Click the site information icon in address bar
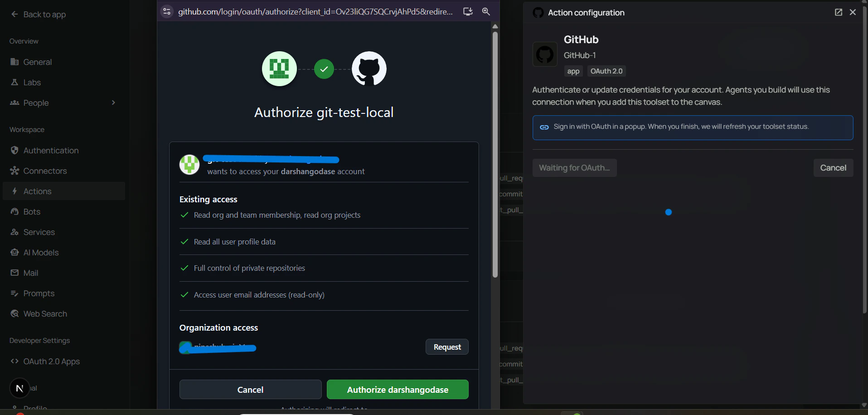Image resolution: width=868 pixels, height=415 pixels. [x=167, y=11]
